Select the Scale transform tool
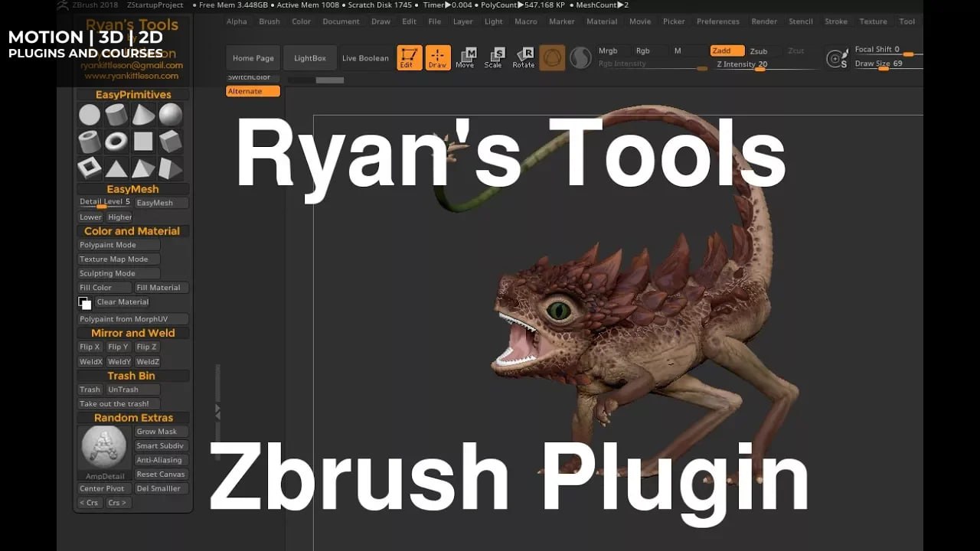The image size is (980, 551). point(494,57)
